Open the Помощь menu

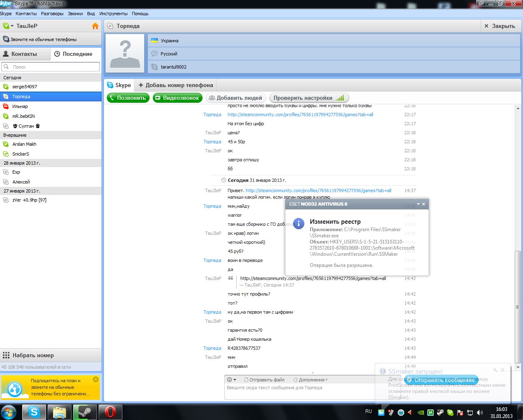coord(140,14)
